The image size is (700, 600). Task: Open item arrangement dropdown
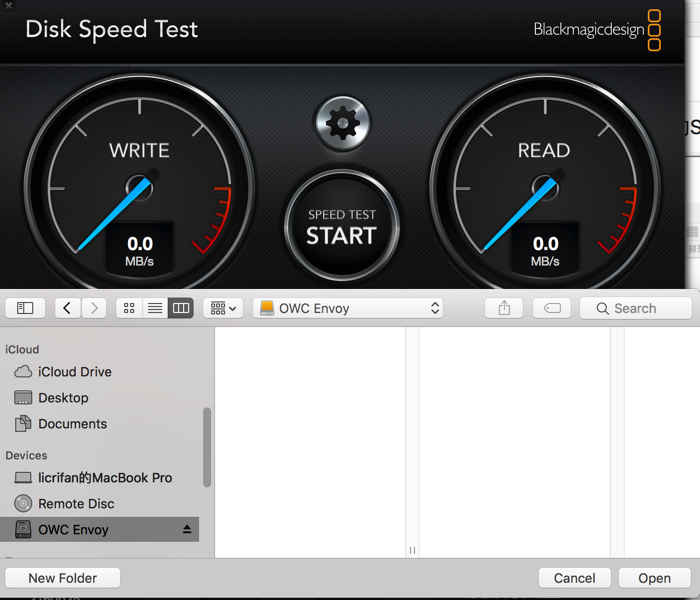pos(223,308)
